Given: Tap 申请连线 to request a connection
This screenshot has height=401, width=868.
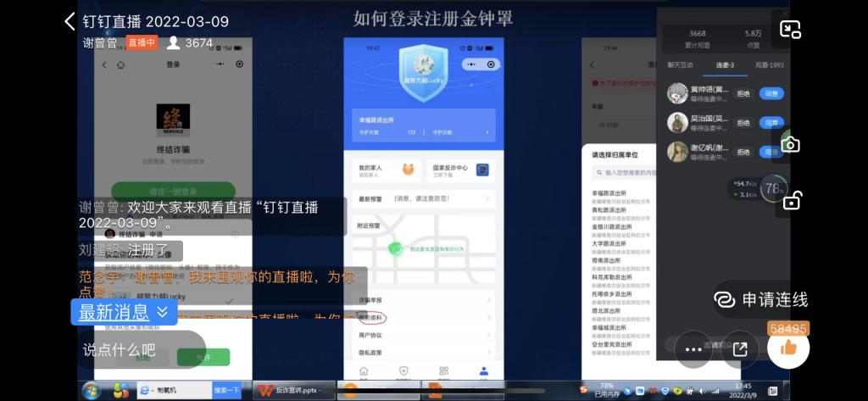Looking at the screenshot, I should click(763, 299).
